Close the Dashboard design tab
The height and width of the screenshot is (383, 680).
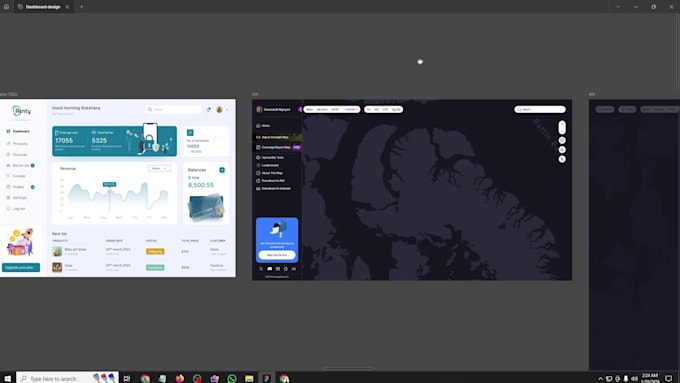67,7
